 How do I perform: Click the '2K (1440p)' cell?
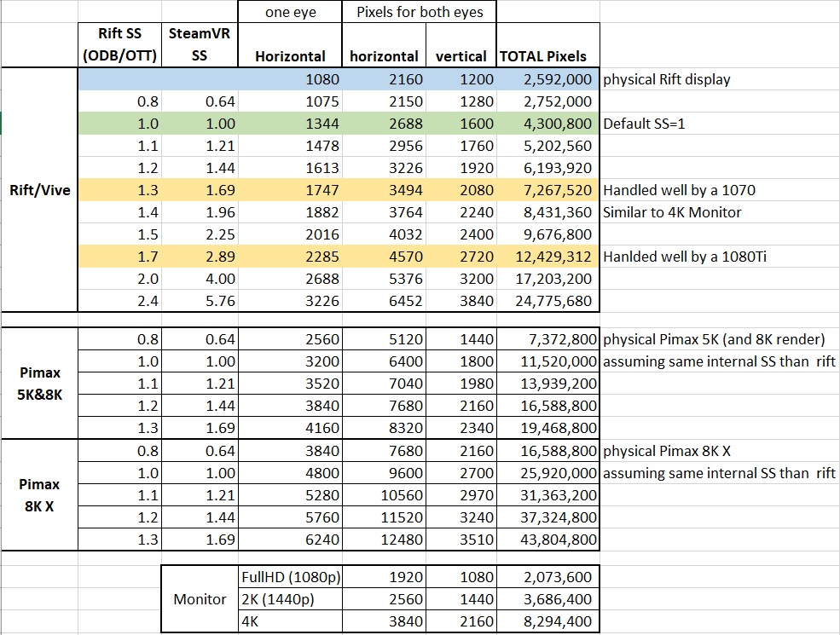290,599
